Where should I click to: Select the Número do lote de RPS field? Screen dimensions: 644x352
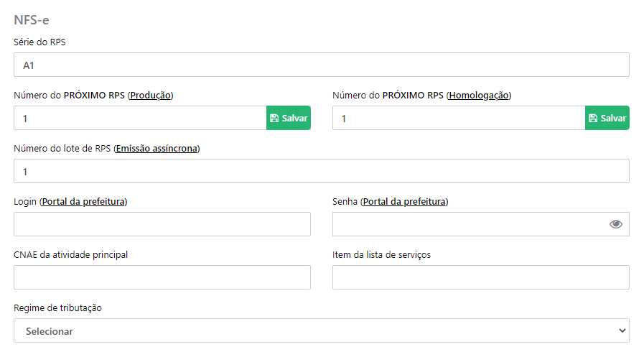pyautogui.click(x=321, y=171)
